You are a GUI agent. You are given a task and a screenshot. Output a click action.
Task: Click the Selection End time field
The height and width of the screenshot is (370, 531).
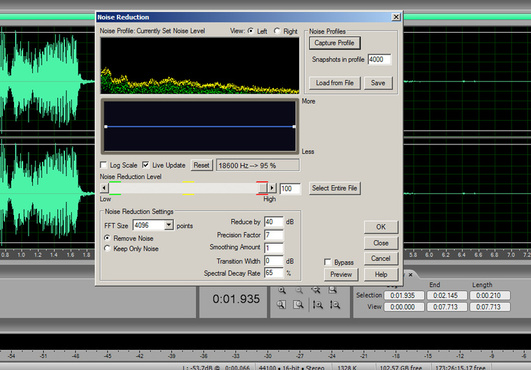447,296
